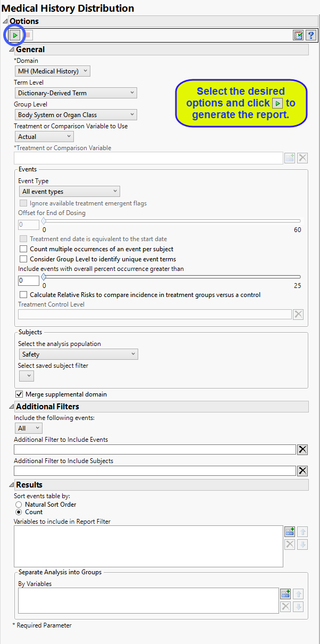Click add icon for Treatment or Comparison Variable

(290, 158)
